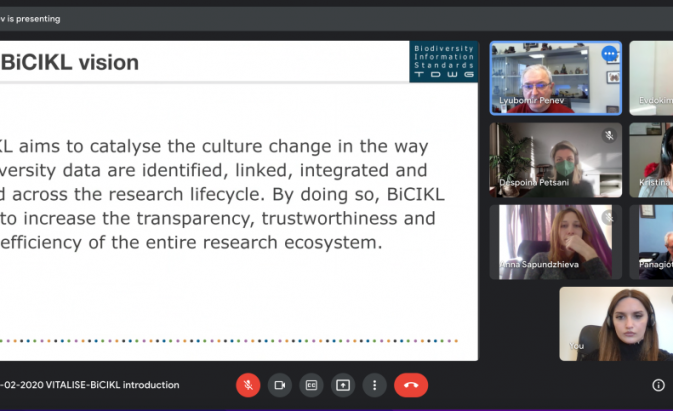This screenshot has height=411, width=673.
Task: Click your own self-view video tile
Action: point(615,324)
